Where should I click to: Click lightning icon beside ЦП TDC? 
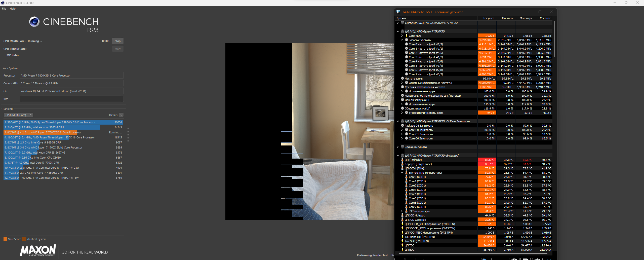point(403,245)
